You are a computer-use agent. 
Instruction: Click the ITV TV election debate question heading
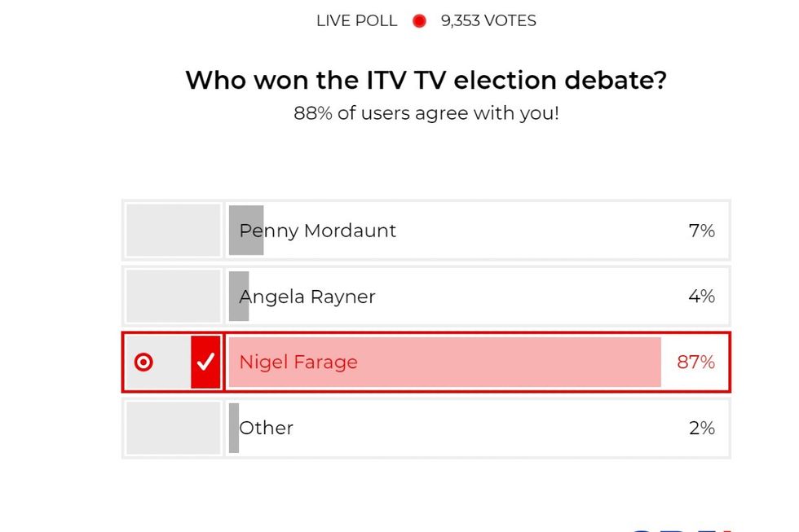[x=426, y=81]
